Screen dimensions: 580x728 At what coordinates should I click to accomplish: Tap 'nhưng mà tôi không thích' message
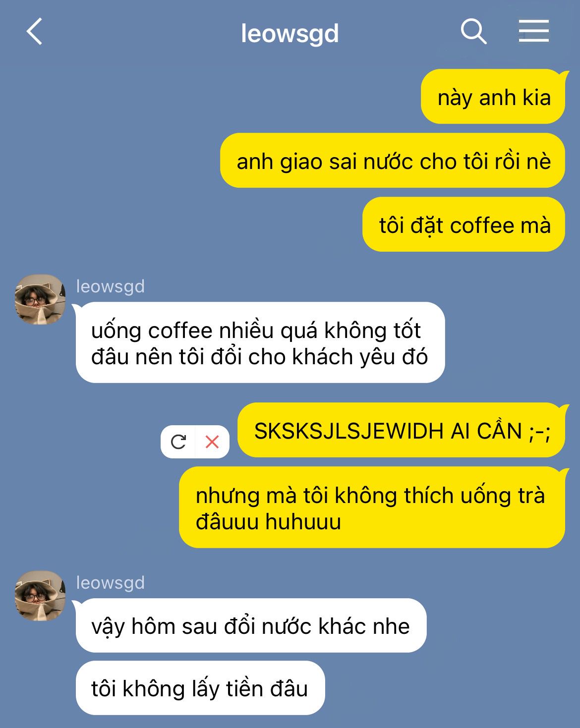coord(372,507)
